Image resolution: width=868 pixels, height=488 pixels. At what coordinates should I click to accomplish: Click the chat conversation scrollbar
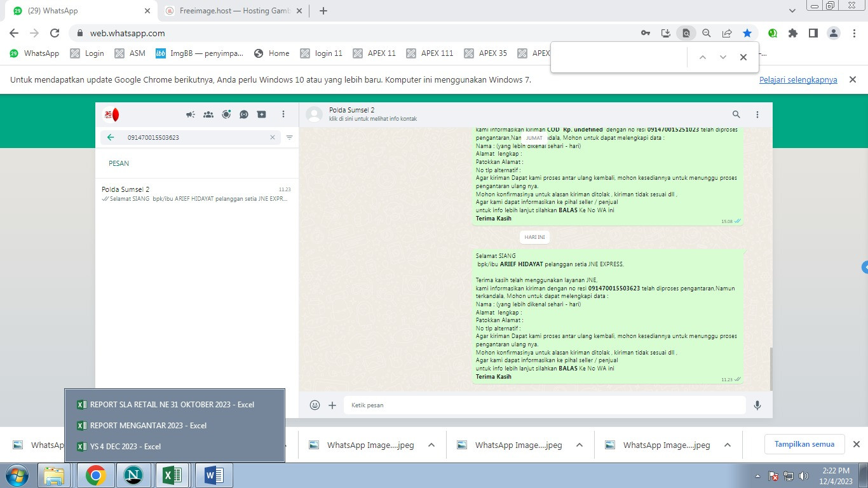(x=771, y=369)
